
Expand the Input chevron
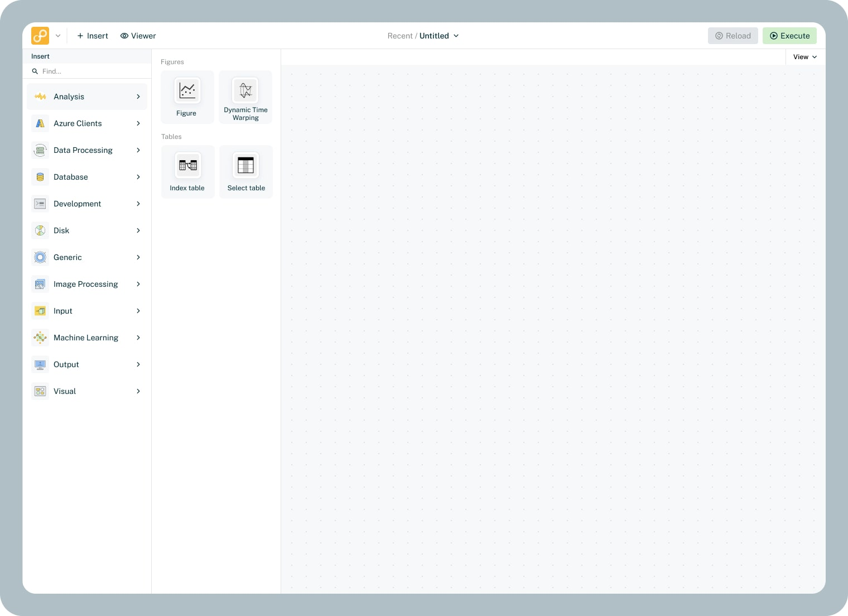(138, 311)
